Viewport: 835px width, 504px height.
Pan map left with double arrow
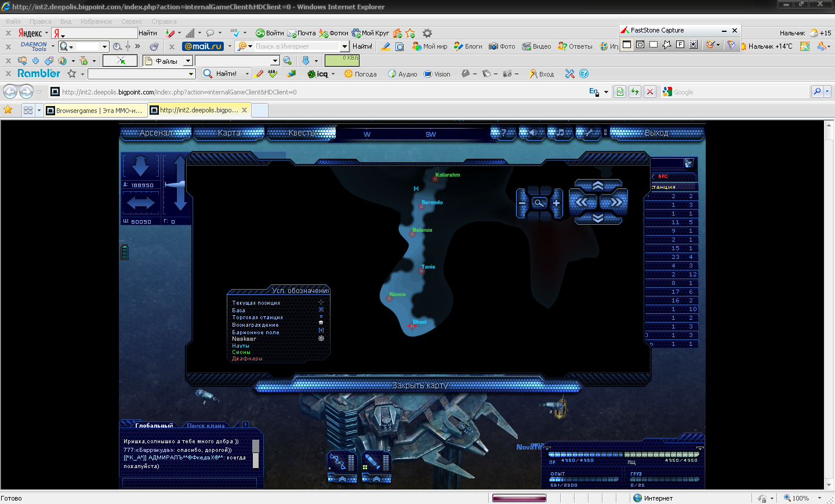click(583, 202)
